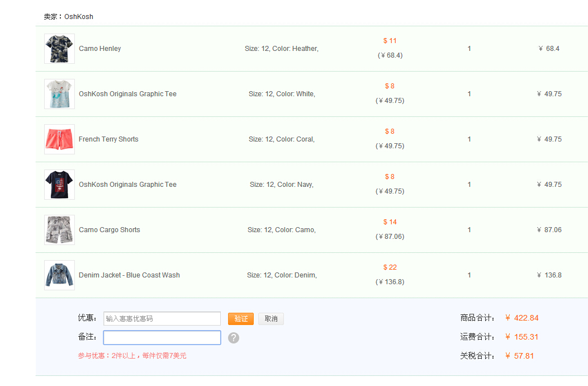Click the 商品合计 total ¥ 422.84
The height and width of the screenshot is (386, 588).
(x=521, y=318)
